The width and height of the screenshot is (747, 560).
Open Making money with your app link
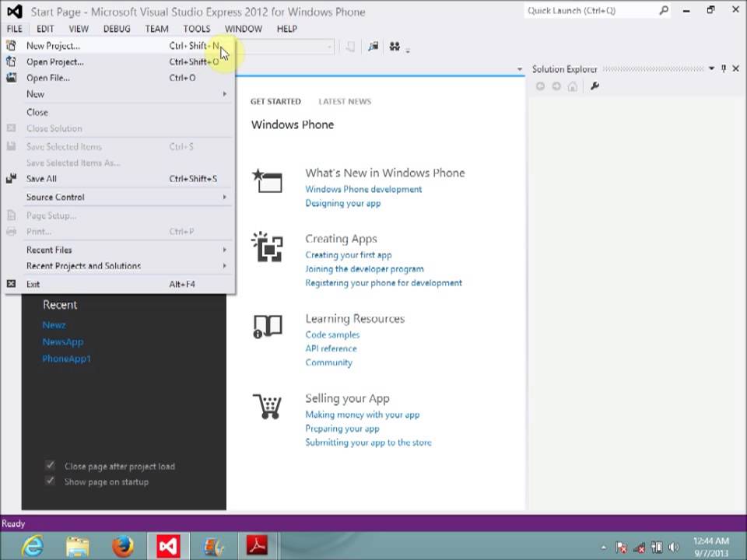(363, 415)
